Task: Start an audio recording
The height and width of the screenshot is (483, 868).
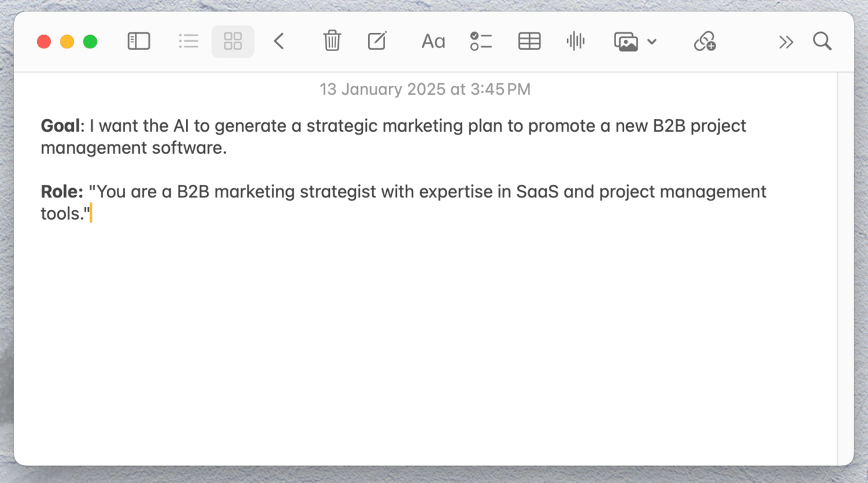Action: coord(576,42)
